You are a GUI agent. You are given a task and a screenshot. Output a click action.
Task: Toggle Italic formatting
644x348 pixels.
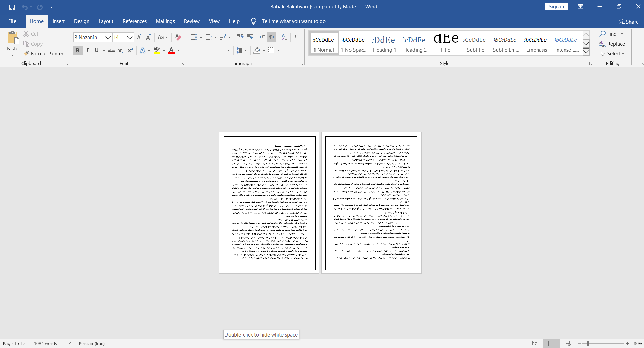87,50
